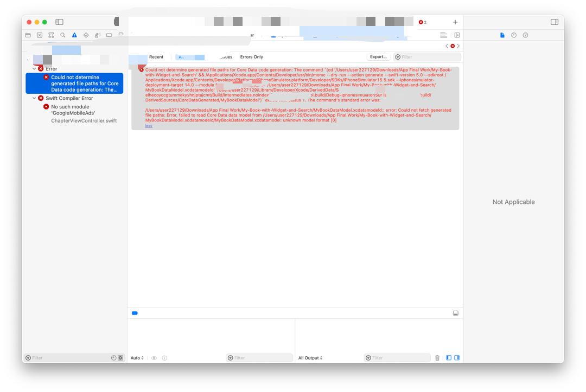
Task: Focus the build log Filter field
Action: [427, 57]
